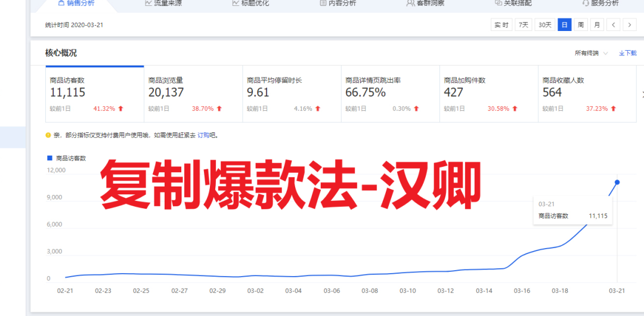This screenshot has height=316, width=644.
Task: Select the 商品详情页跳出率 metric card
Action: point(391,95)
